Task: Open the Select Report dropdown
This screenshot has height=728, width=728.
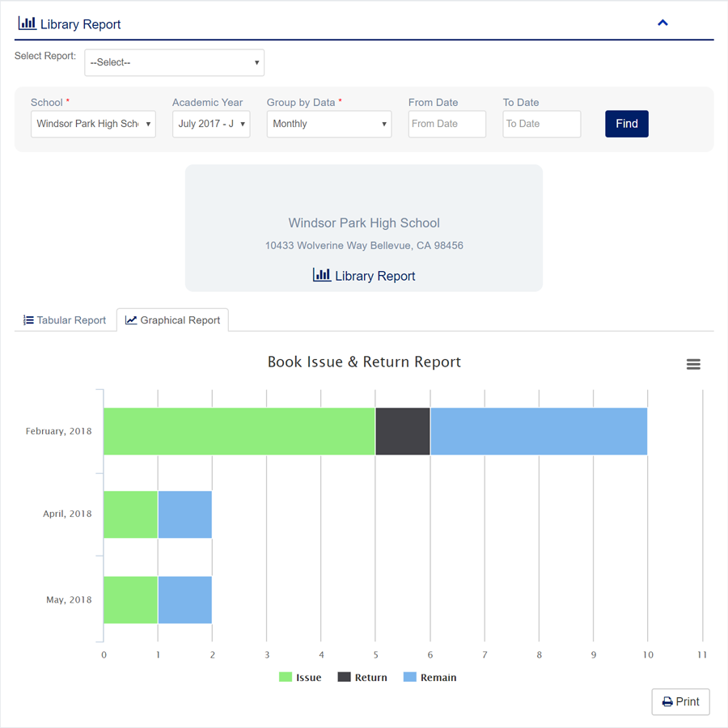Action: coord(174,62)
